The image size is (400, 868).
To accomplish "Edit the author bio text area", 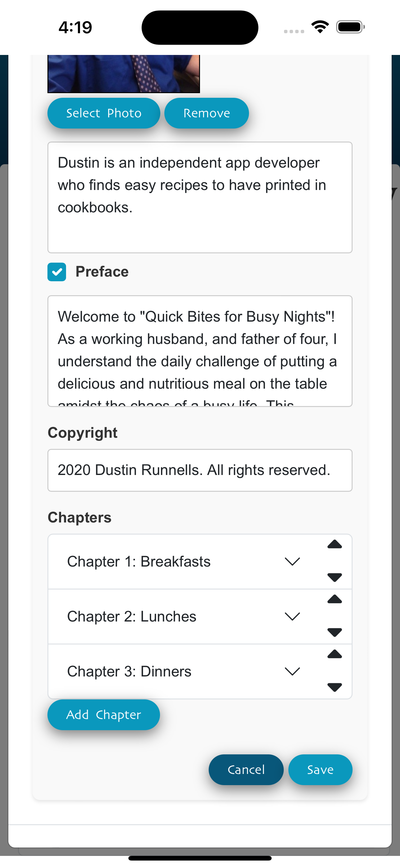I will (x=200, y=197).
